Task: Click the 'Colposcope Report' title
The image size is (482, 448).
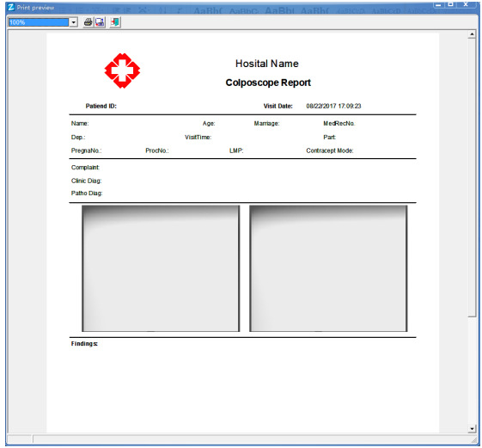Action: (x=268, y=83)
